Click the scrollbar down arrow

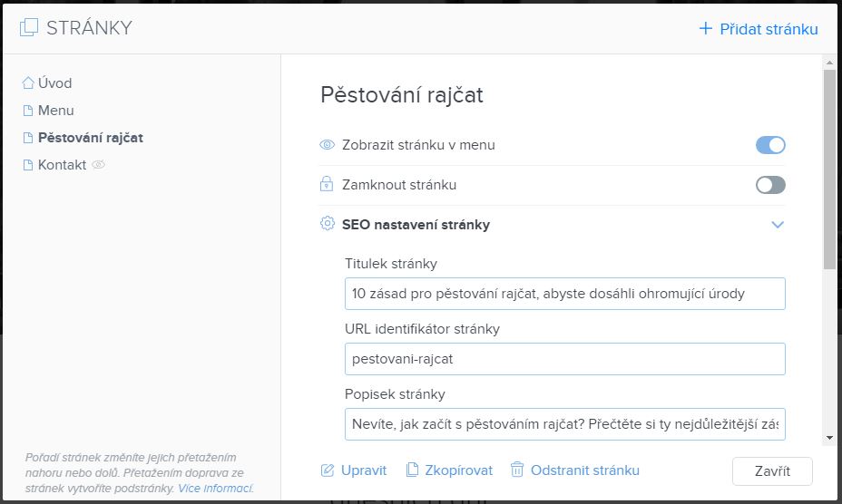[x=829, y=438]
